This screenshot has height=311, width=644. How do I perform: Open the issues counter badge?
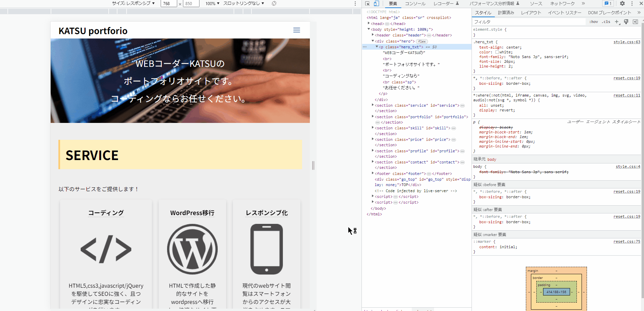point(608,3)
